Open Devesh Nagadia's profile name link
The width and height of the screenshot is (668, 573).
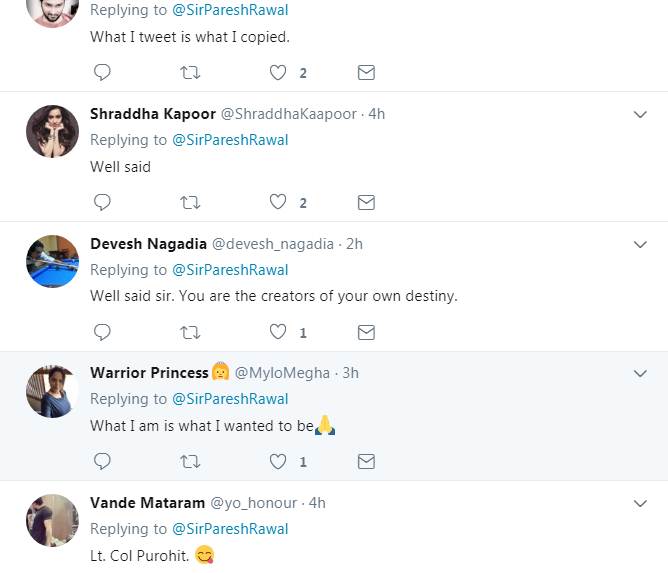(148, 244)
